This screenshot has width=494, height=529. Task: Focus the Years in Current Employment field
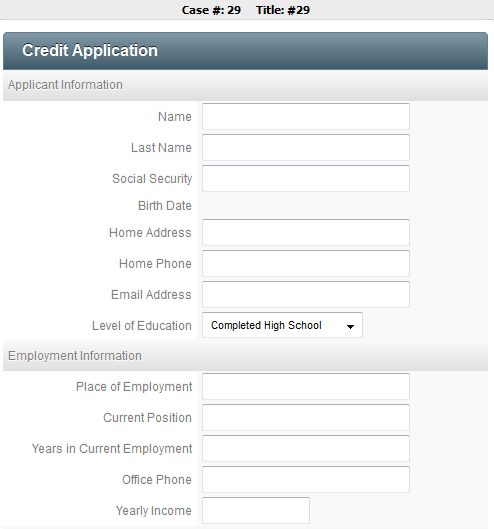(x=306, y=448)
